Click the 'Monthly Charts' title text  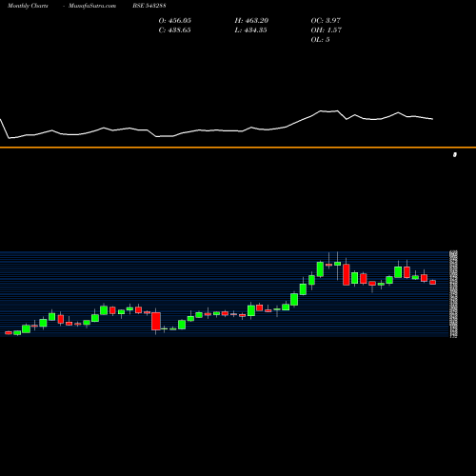pyautogui.click(x=28, y=6)
